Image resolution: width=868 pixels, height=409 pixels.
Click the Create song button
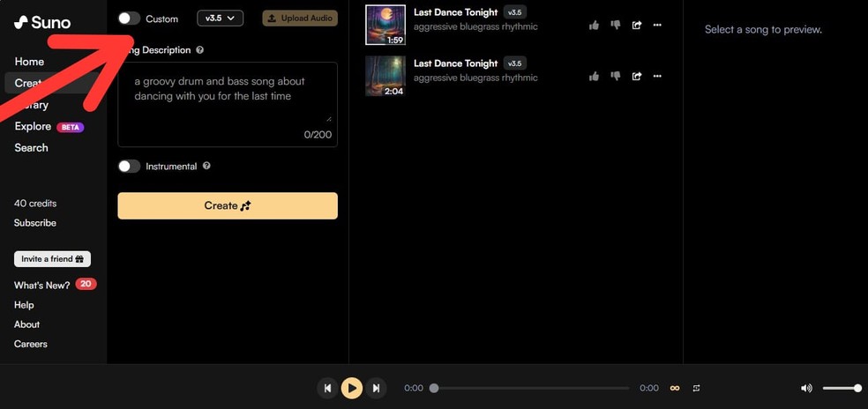click(228, 206)
